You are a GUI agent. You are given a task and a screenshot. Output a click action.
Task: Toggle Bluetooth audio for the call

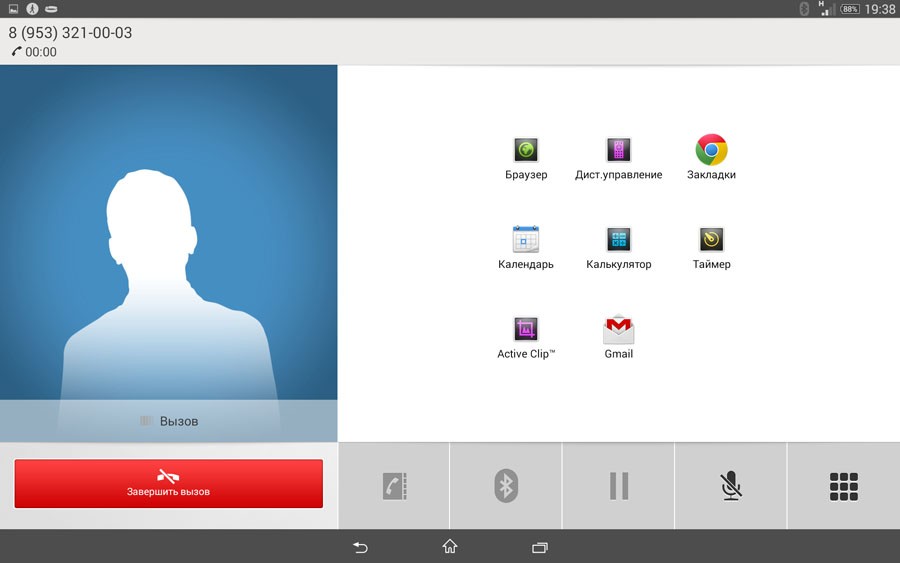click(506, 486)
